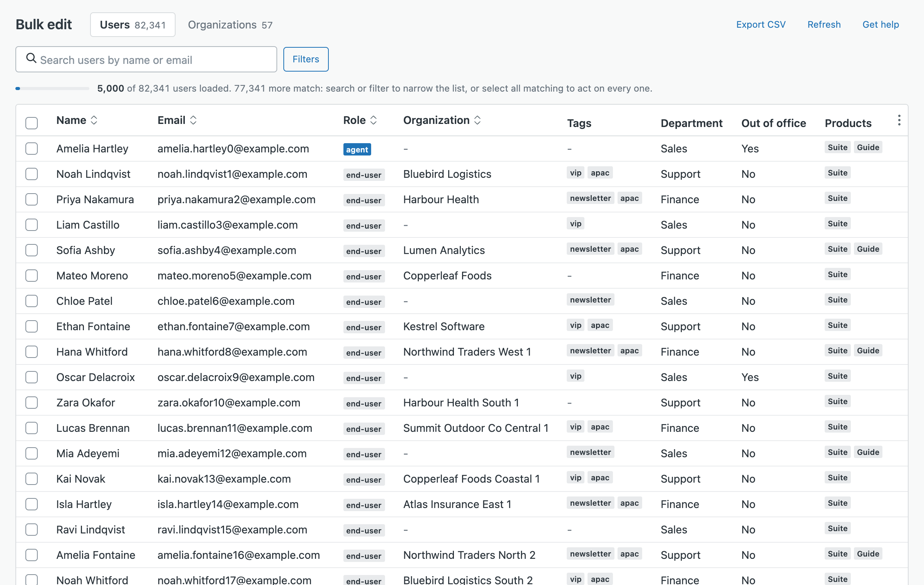
Task: Switch to the Users tab
Action: (x=133, y=25)
